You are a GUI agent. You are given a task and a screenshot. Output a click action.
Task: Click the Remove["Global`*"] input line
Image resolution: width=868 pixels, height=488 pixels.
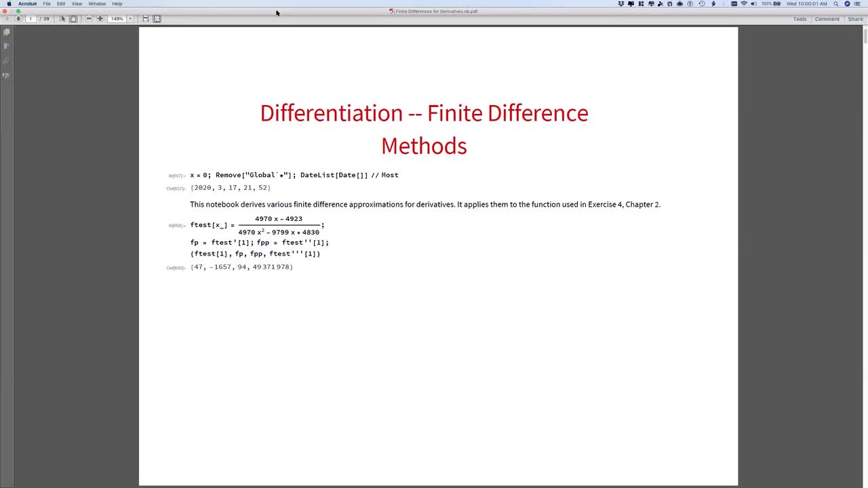pyautogui.click(x=294, y=175)
